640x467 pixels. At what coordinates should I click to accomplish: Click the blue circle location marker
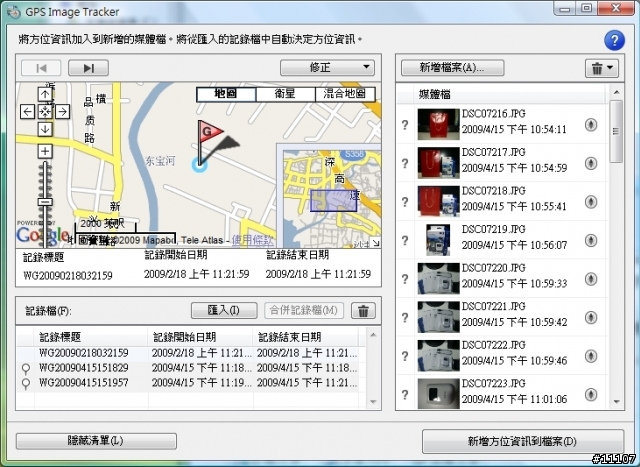coord(200,165)
